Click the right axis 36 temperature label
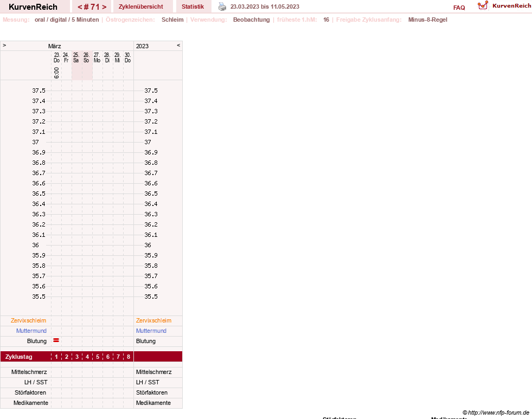Viewport: 532px width, 419px height. [x=148, y=245]
